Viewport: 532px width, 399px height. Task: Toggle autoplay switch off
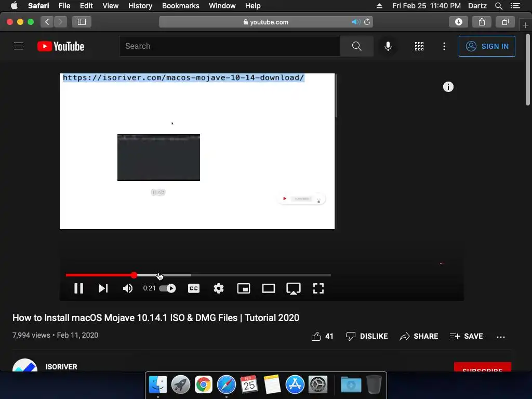(x=168, y=288)
